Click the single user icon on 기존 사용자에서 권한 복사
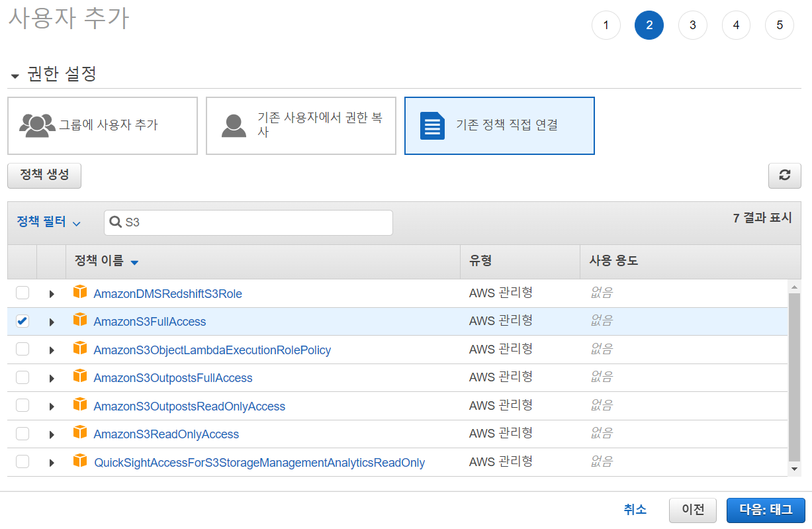 pos(234,125)
